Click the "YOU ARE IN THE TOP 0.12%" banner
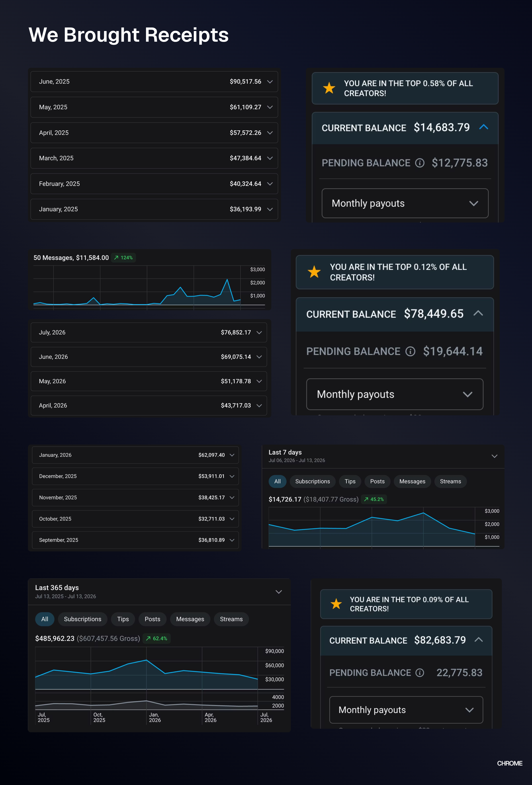 click(x=395, y=272)
